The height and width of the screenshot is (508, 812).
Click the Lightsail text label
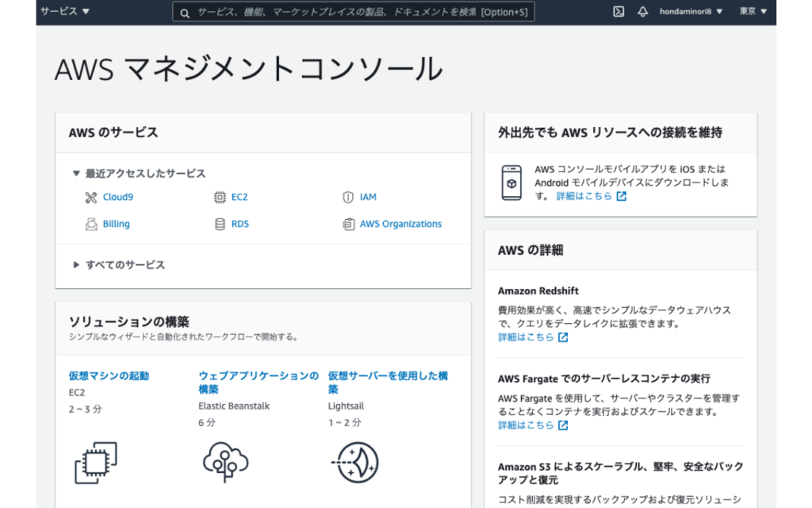pyautogui.click(x=346, y=406)
